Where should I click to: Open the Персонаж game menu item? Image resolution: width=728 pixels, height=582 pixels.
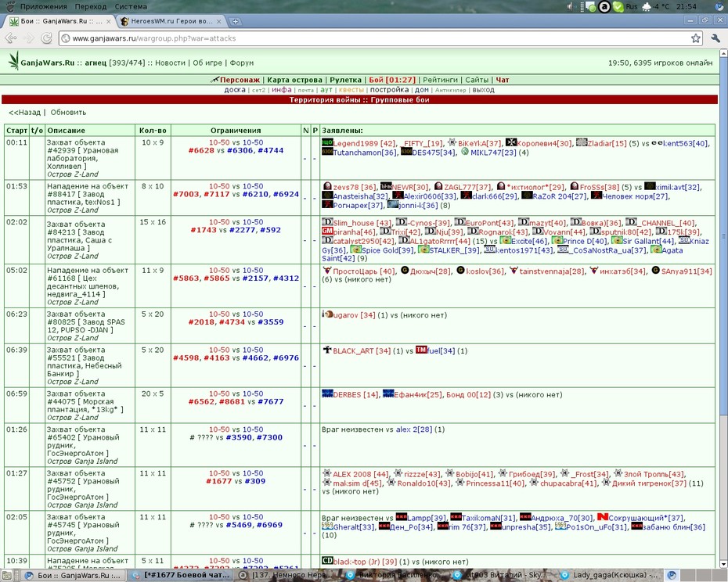241,80
